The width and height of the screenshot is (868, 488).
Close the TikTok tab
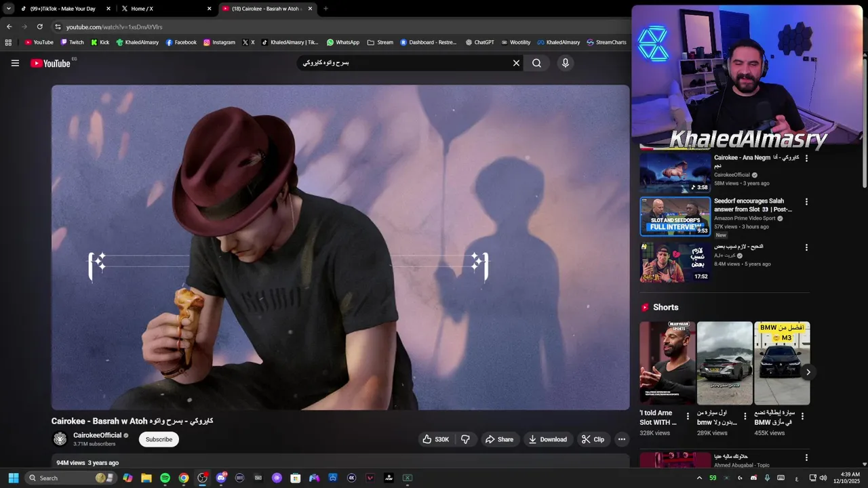point(108,9)
